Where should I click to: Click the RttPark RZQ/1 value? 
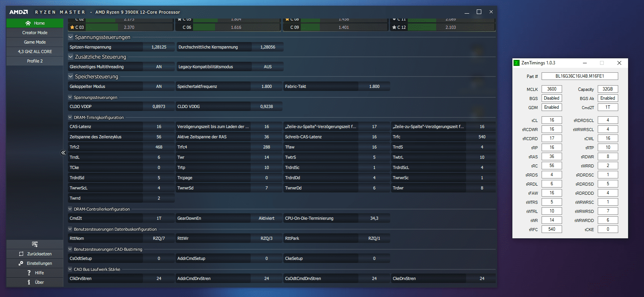pos(374,238)
